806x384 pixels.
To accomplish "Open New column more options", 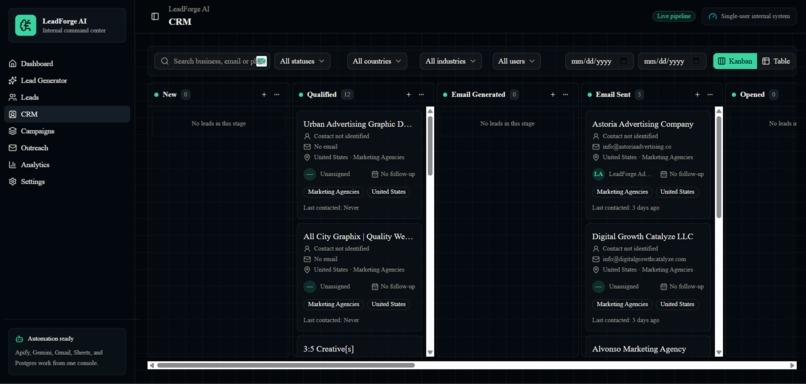I will 277,95.
